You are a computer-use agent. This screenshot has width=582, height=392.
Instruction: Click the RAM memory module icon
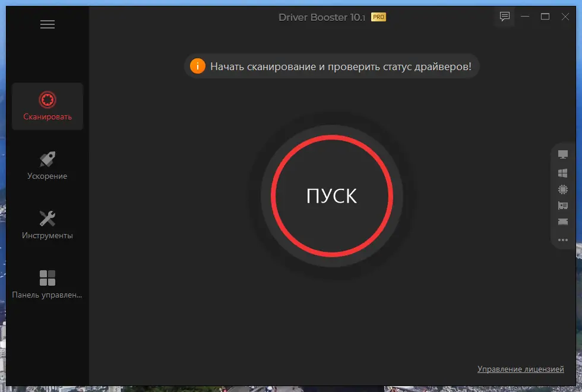click(562, 222)
